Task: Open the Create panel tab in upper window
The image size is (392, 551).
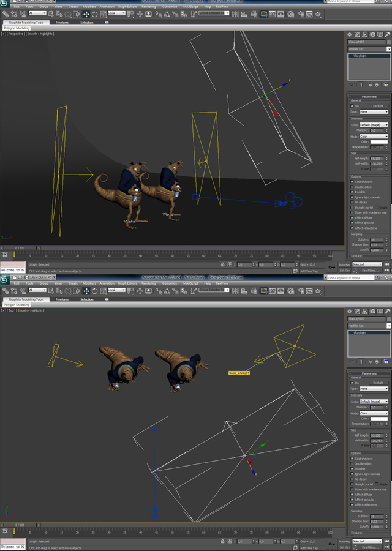Action: point(350,34)
